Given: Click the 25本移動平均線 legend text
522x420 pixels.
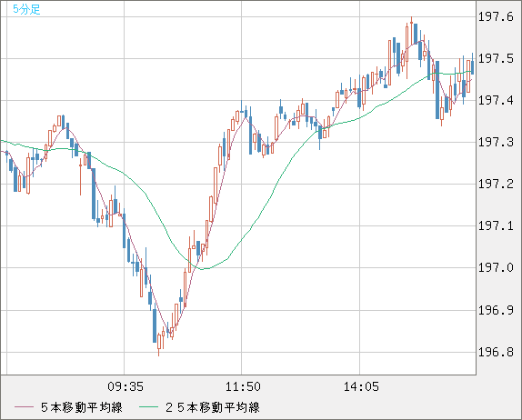Looking at the screenshot, I should point(213,407).
